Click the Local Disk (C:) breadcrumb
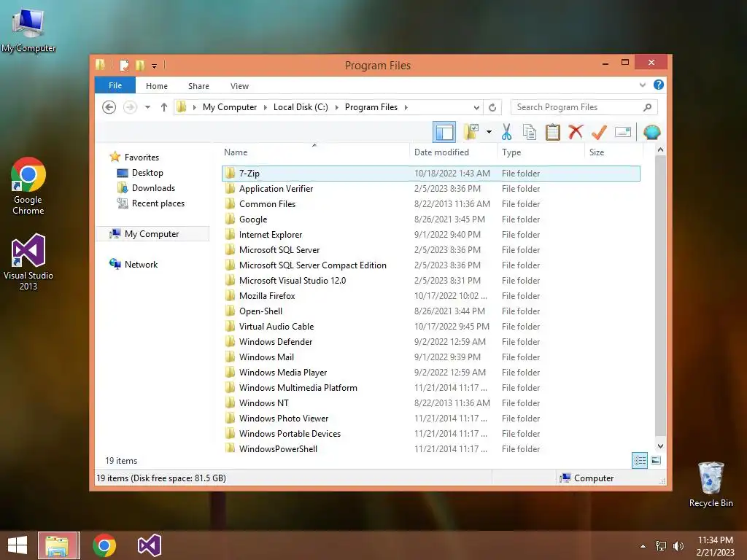The width and height of the screenshot is (747, 560). (x=301, y=107)
